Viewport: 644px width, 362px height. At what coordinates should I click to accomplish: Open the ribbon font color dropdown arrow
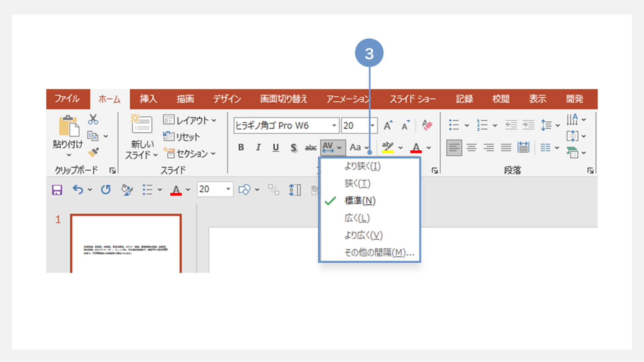429,148
